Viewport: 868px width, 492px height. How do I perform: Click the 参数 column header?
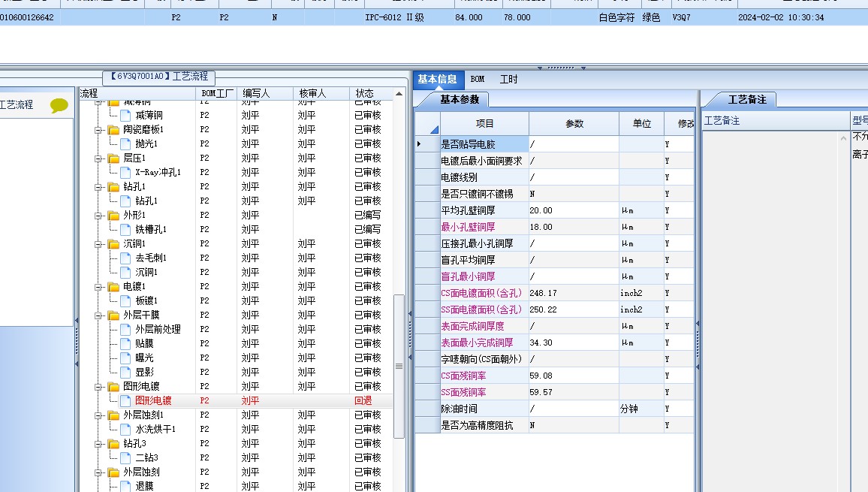pos(574,123)
